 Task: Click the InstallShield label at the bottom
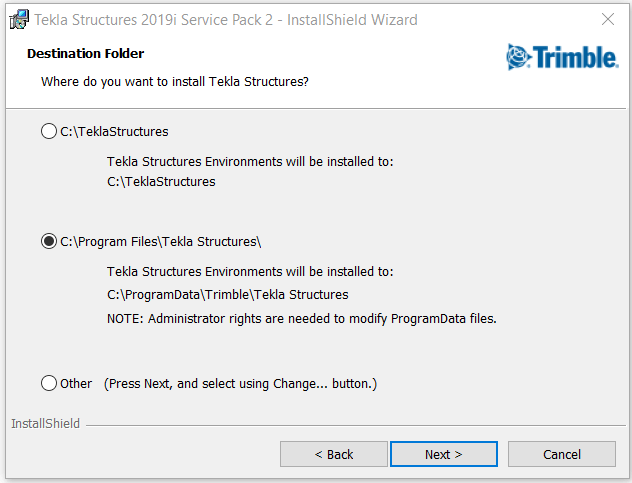coord(46,424)
